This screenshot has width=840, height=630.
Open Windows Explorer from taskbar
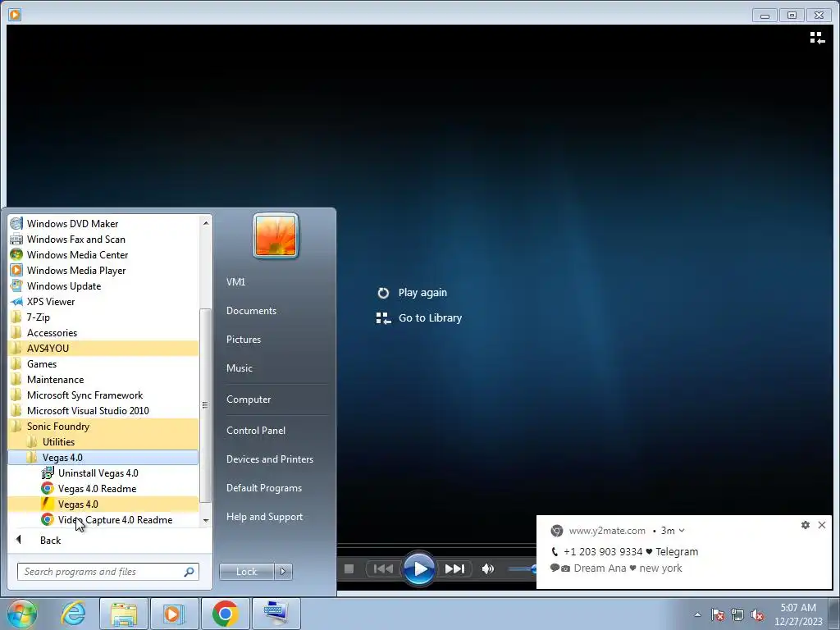(x=124, y=614)
